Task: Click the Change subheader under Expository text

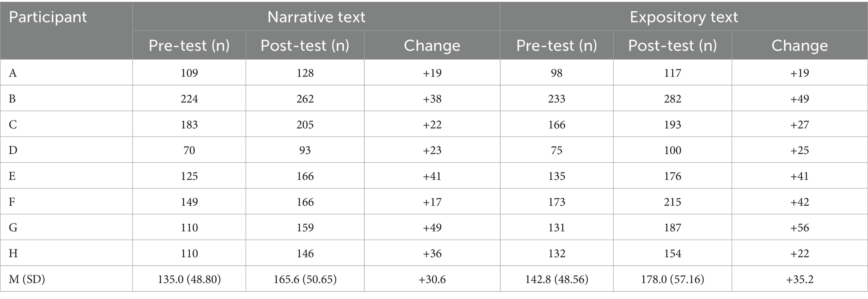Action: tap(800, 45)
